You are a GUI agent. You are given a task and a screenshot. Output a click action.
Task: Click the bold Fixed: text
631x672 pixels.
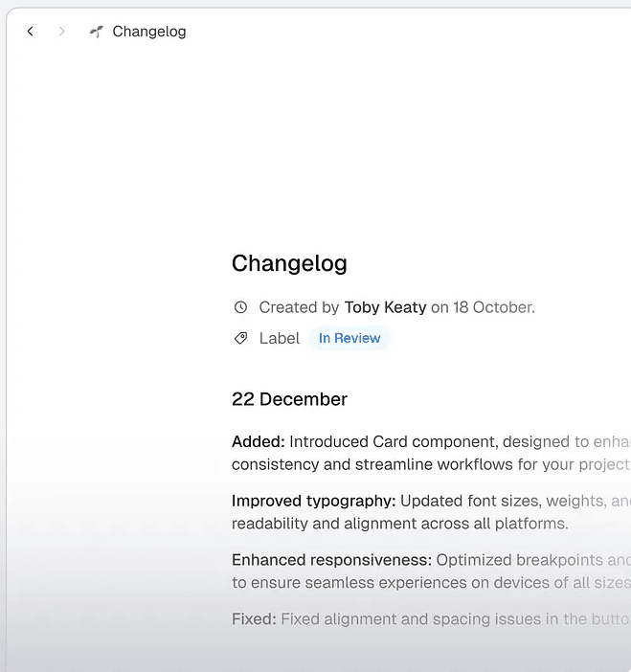point(254,619)
